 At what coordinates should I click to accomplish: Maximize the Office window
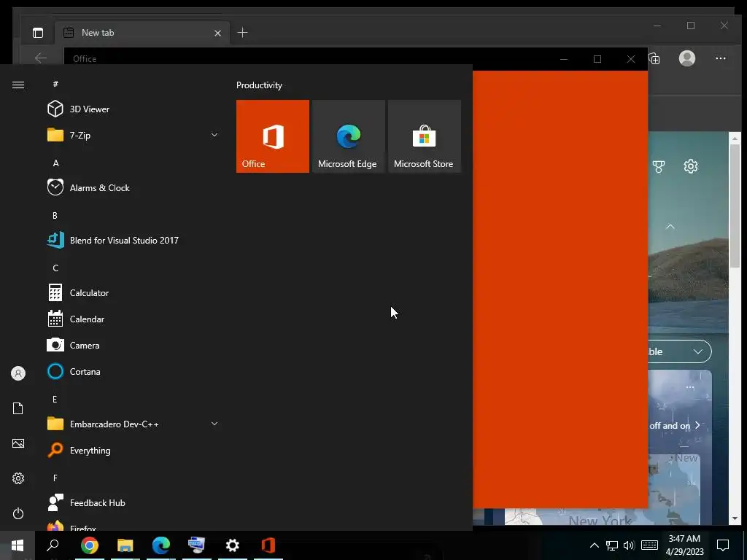pos(597,59)
